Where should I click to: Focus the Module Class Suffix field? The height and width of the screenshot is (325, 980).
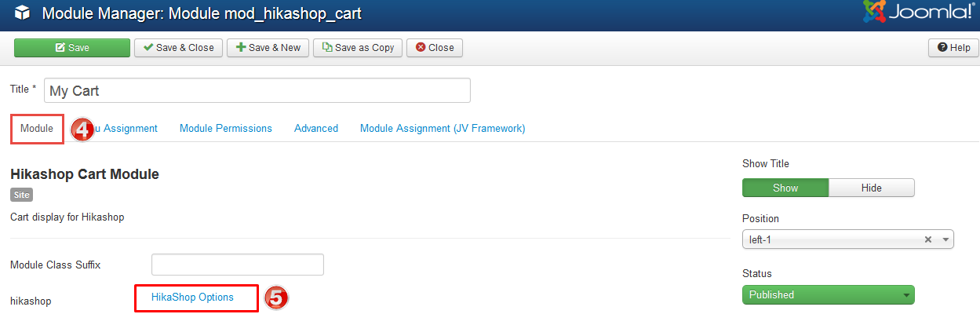tap(238, 265)
